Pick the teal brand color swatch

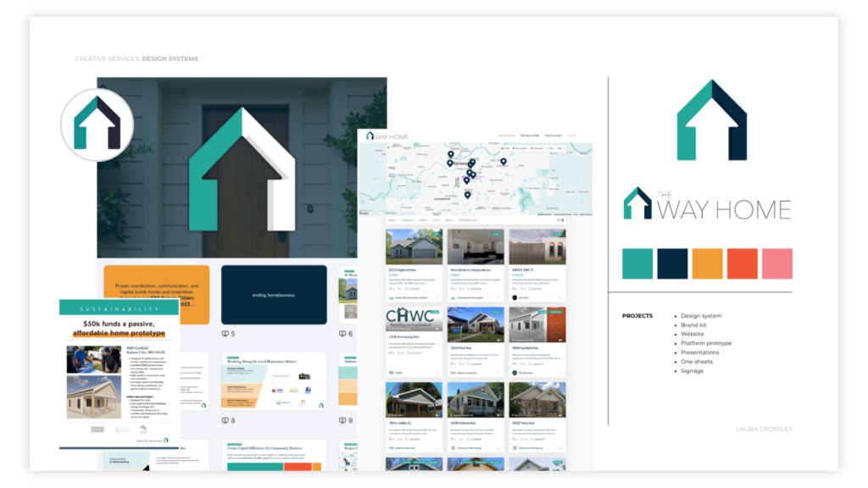(637, 263)
